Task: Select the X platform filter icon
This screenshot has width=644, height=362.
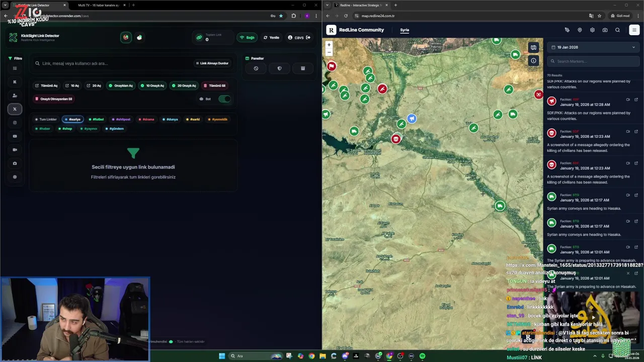Action: tap(15, 109)
